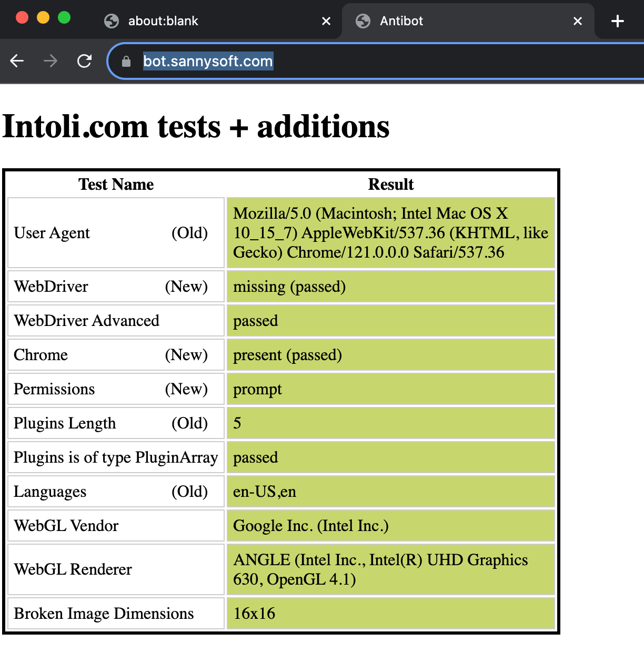Click the 'Broken Image Dimensions' test name
Screen dimensions: 644x653
click(116, 614)
